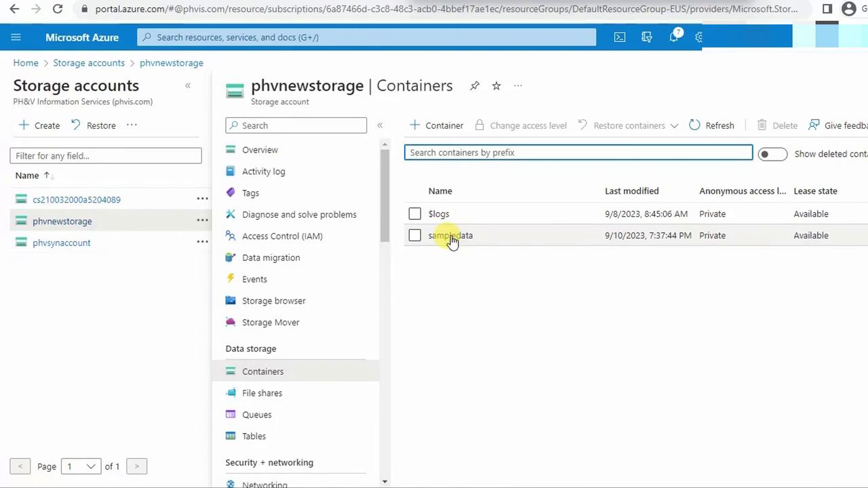Click the Refresh containers icon
Image resolution: width=868 pixels, height=488 pixels.
[694, 125]
